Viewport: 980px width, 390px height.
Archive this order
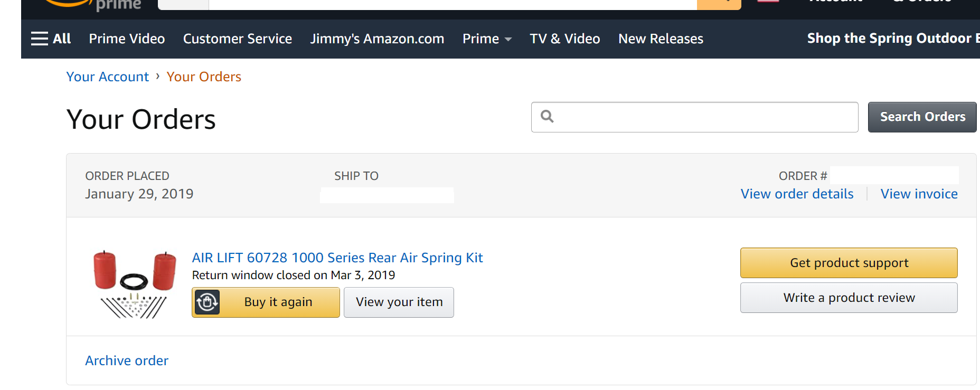127,360
